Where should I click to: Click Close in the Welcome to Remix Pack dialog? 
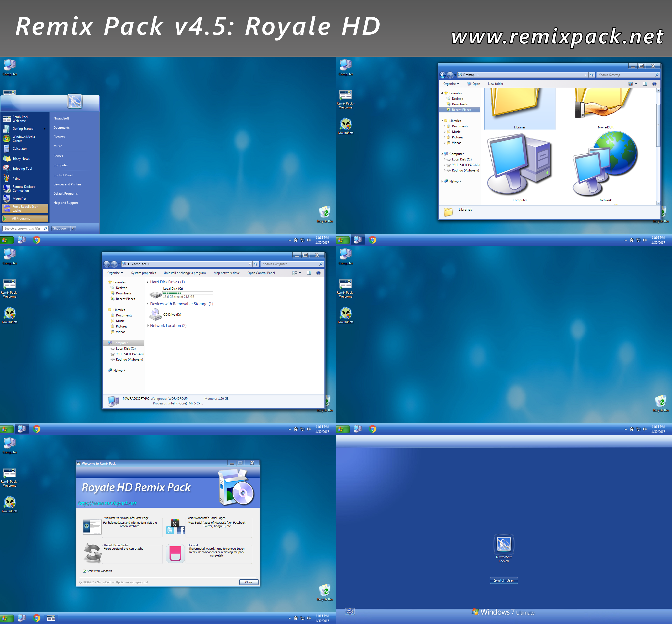(x=249, y=582)
